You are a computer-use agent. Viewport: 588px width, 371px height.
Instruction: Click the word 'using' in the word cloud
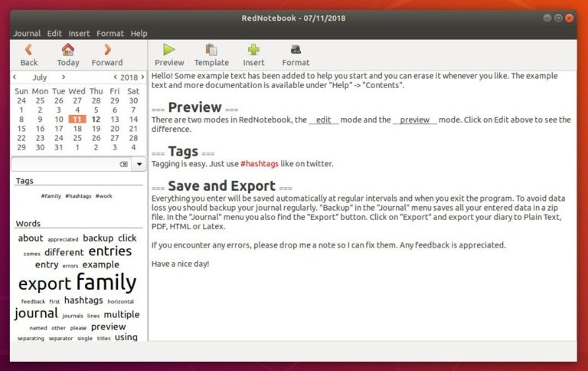(126, 337)
